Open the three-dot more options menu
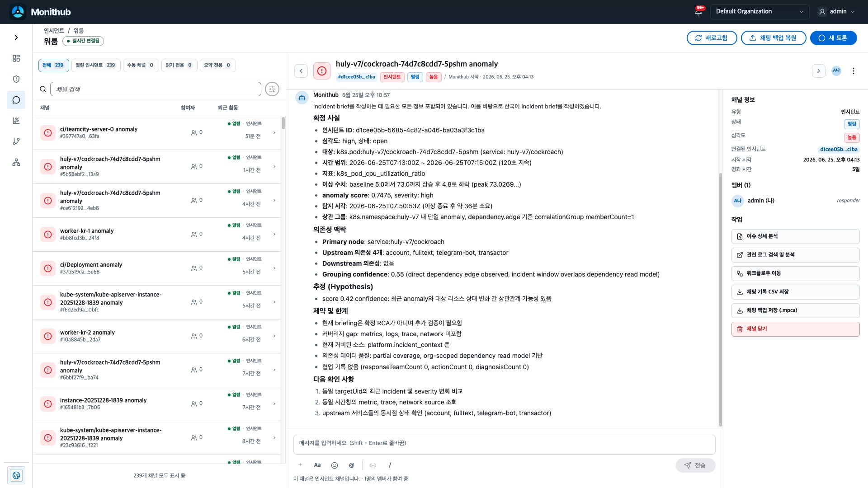Image resolution: width=868 pixels, height=488 pixels. 854,71
